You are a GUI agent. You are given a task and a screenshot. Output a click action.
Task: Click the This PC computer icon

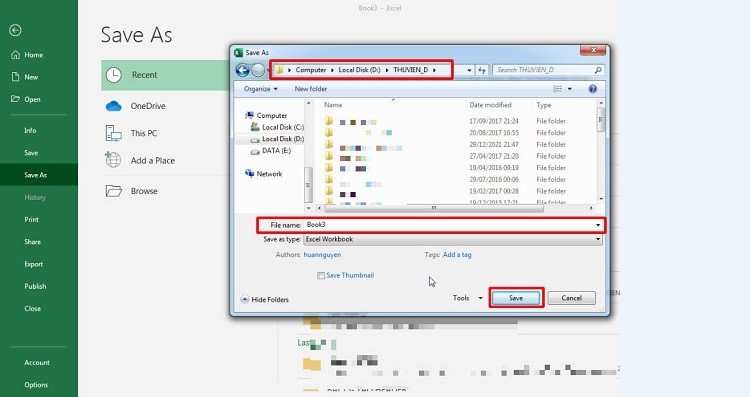point(113,133)
